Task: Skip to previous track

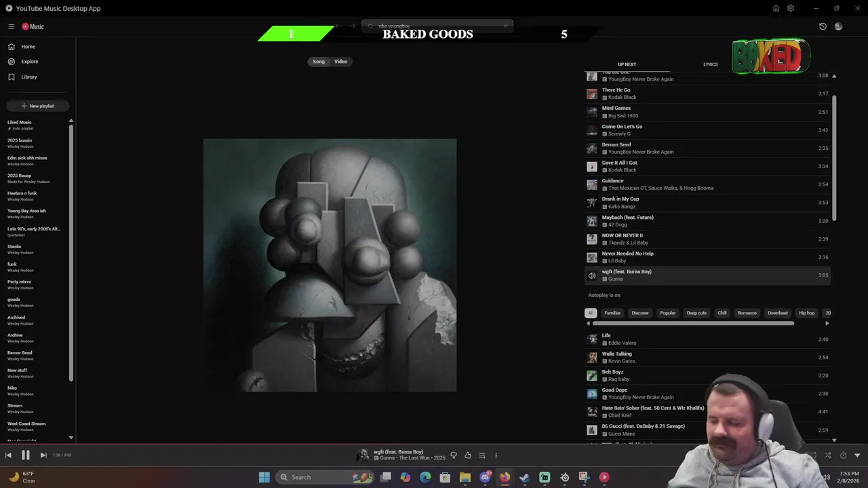Action: pos(8,455)
